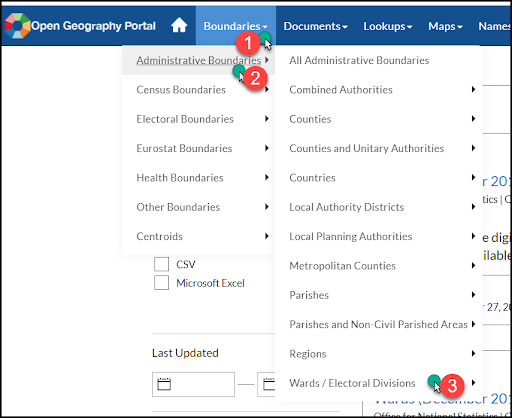The image size is (512, 418).
Task: Choose Metropolitan Counties entry
Action: click(379, 266)
